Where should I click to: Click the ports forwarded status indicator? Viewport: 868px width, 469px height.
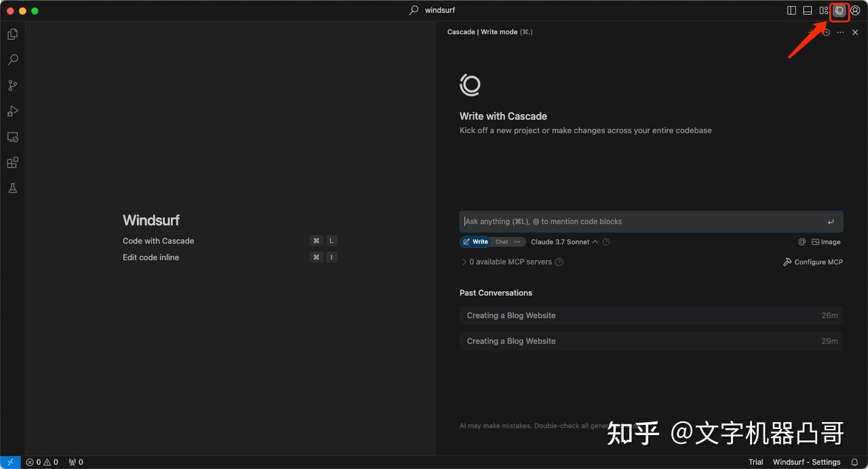(x=76, y=462)
